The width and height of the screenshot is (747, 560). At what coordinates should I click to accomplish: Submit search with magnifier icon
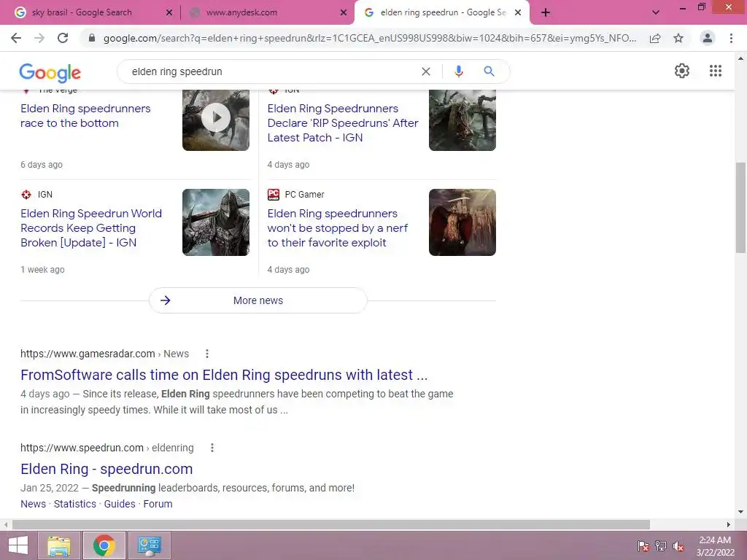489,71
